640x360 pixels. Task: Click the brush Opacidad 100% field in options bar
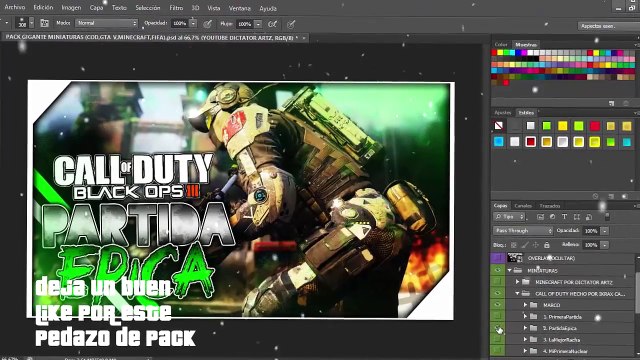click(x=180, y=24)
